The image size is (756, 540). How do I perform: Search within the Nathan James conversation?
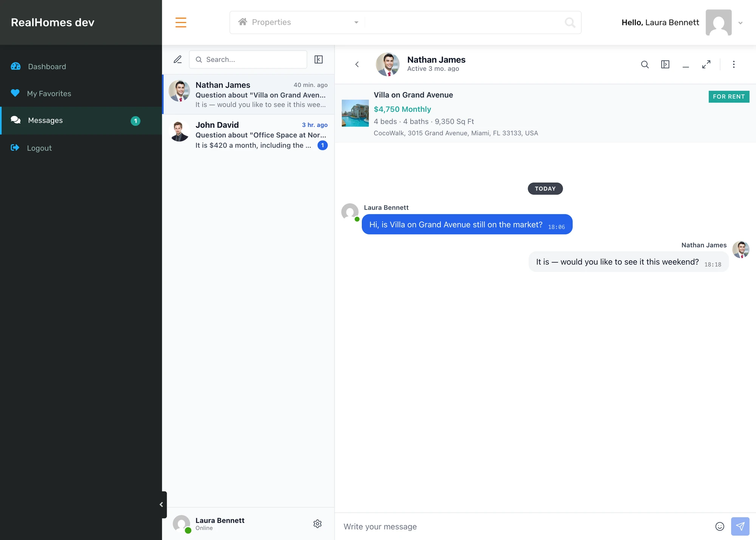coord(645,65)
